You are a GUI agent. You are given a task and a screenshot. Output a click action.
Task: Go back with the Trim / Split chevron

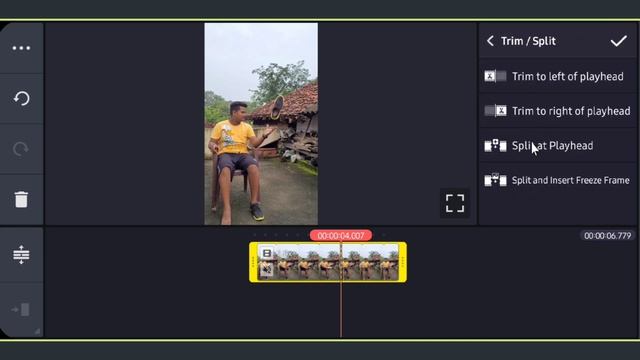[490, 41]
